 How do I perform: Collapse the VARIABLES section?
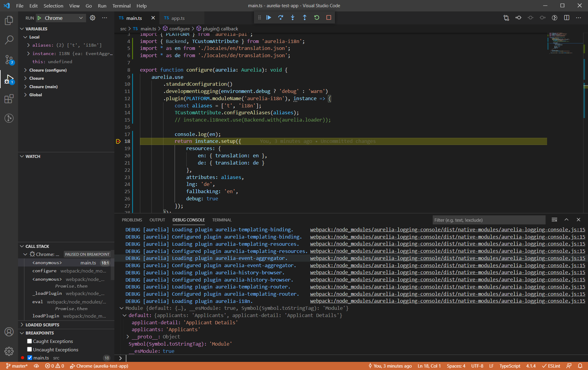22,29
